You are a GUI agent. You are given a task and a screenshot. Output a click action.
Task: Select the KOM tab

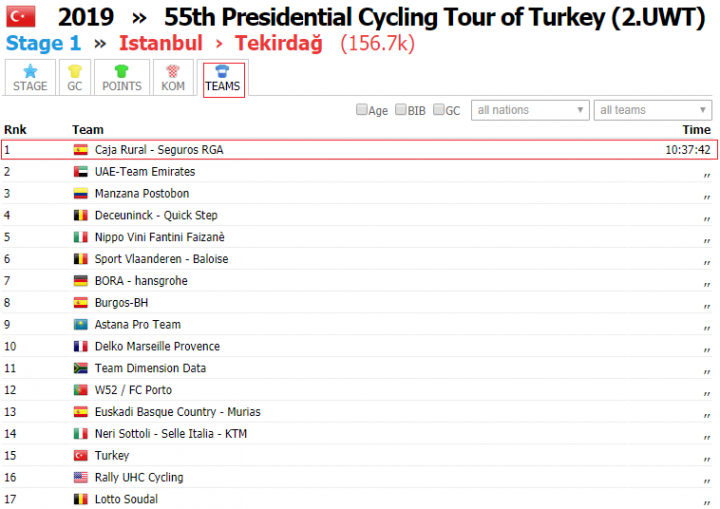[173, 78]
